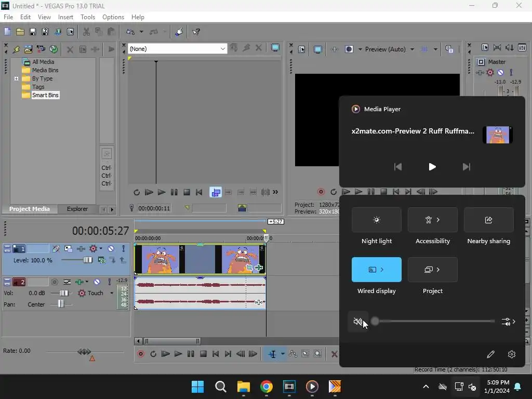Click Play From Start in timeline transport
The image size is (532, 399).
tap(166, 354)
